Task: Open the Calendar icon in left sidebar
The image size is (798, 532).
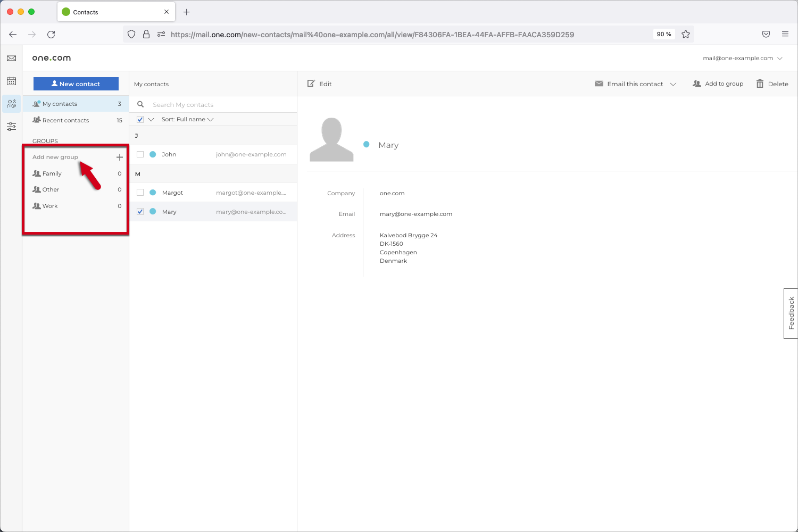Action: pyautogui.click(x=11, y=81)
